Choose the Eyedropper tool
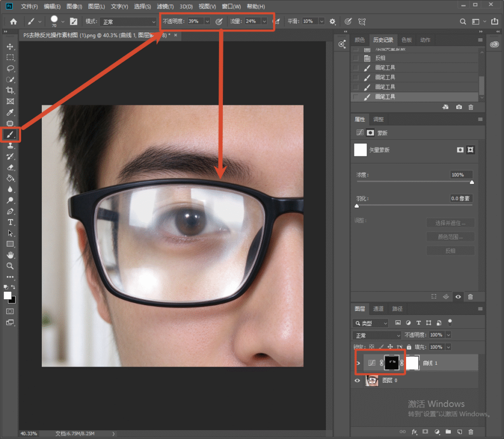 pos(10,113)
